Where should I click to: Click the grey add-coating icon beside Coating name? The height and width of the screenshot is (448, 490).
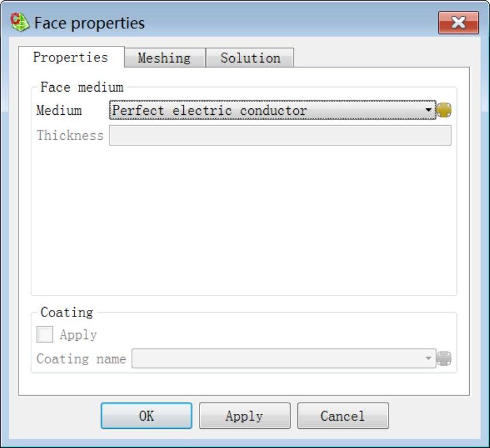pyautogui.click(x=444, y=358)
